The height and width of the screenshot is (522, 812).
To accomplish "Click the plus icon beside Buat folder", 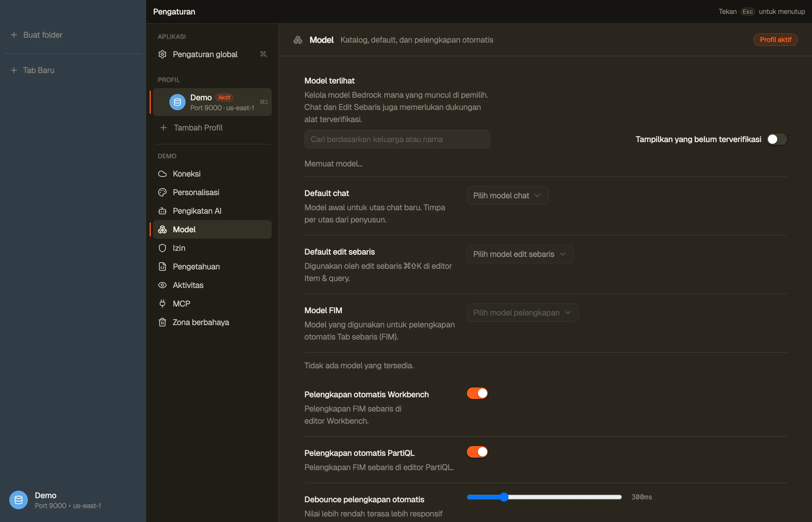I will pos(14,35).
